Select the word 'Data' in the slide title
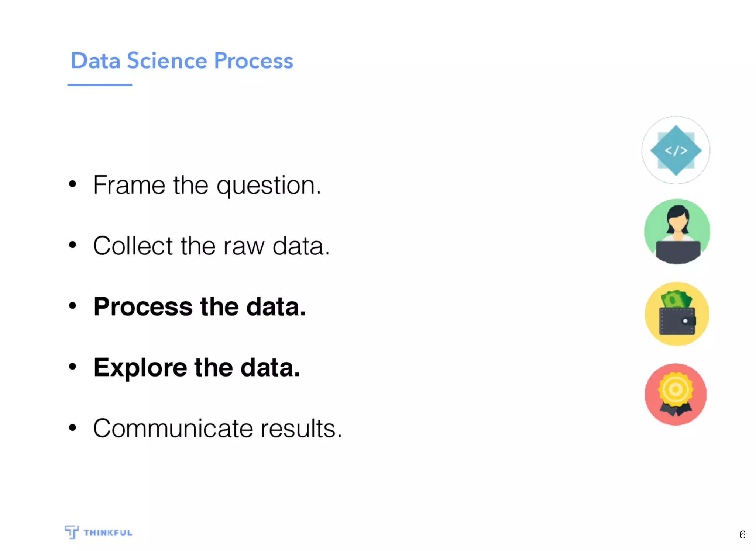This screenshot has height=551, width=756. pyautogui.click(x=96, y=60)
